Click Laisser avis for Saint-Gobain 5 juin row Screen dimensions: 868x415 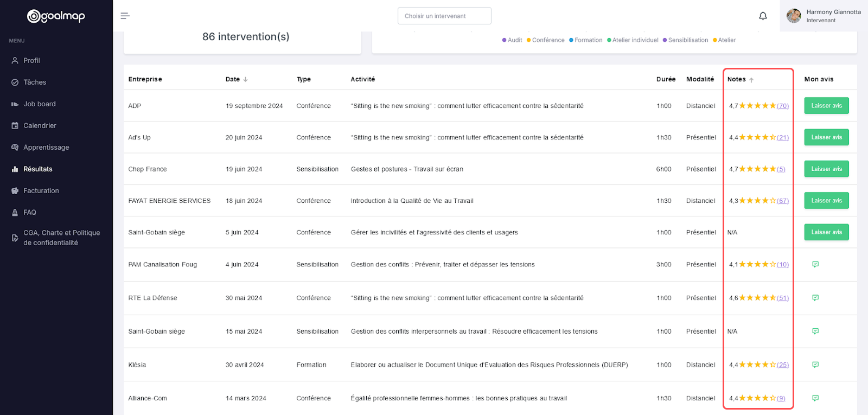point(826,232)
